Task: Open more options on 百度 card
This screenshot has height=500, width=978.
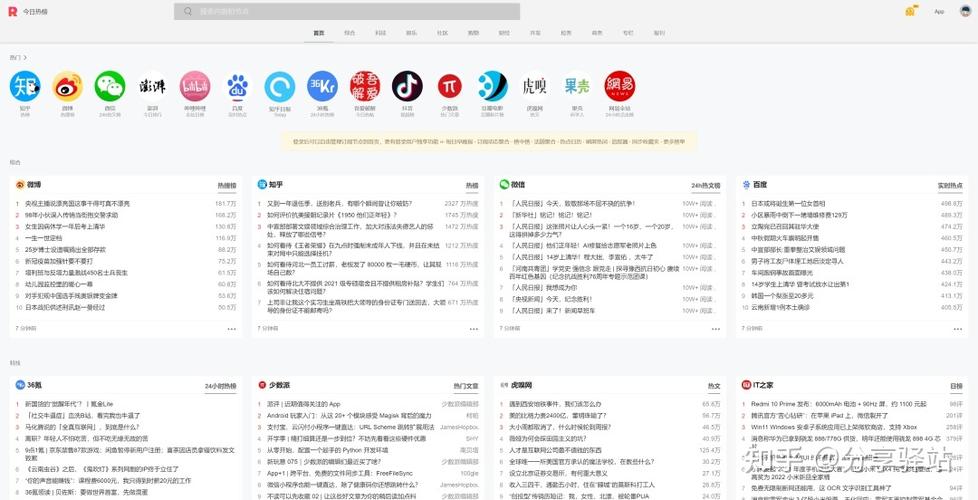Action: point(957,329)
